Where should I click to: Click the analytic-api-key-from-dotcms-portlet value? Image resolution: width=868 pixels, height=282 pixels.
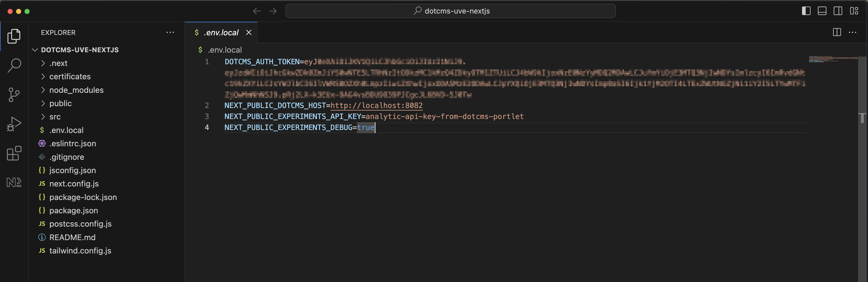tap(445, 116)
